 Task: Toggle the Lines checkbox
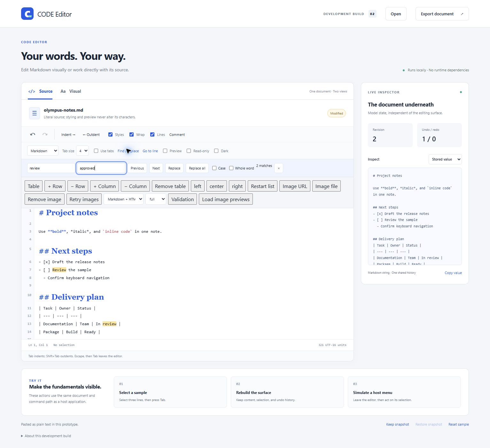[152, 135]
